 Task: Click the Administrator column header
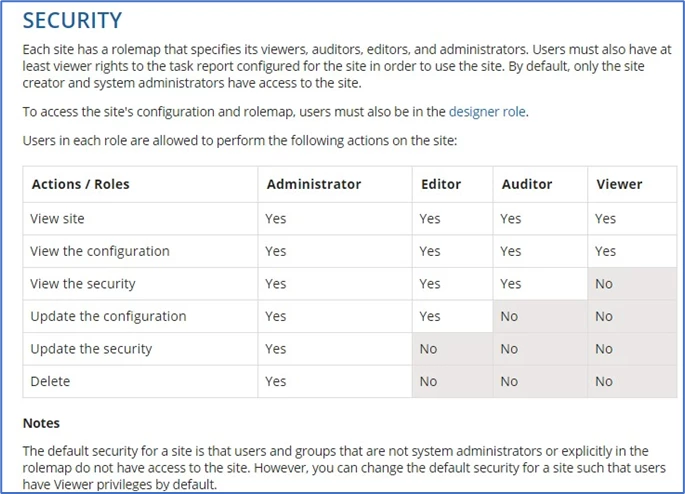tap(314, 184)
